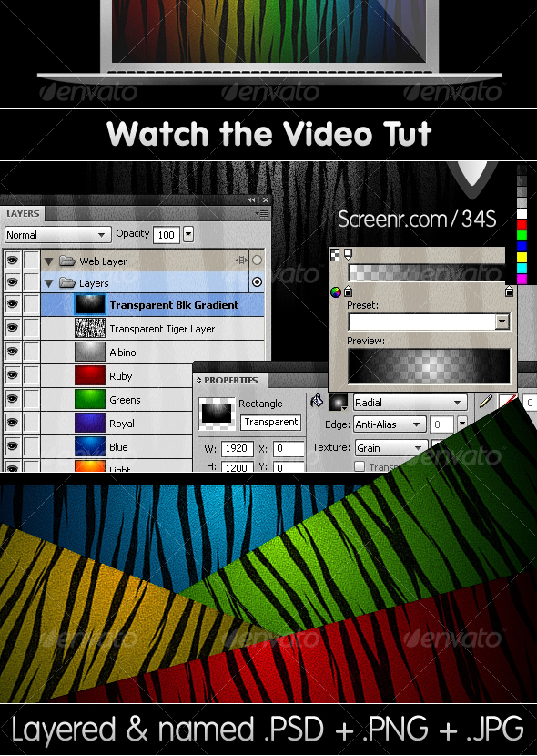Click the color wheel gradient icon
Image resolution: width=537 pixels, height=756 pixels.
click(336, 291)
